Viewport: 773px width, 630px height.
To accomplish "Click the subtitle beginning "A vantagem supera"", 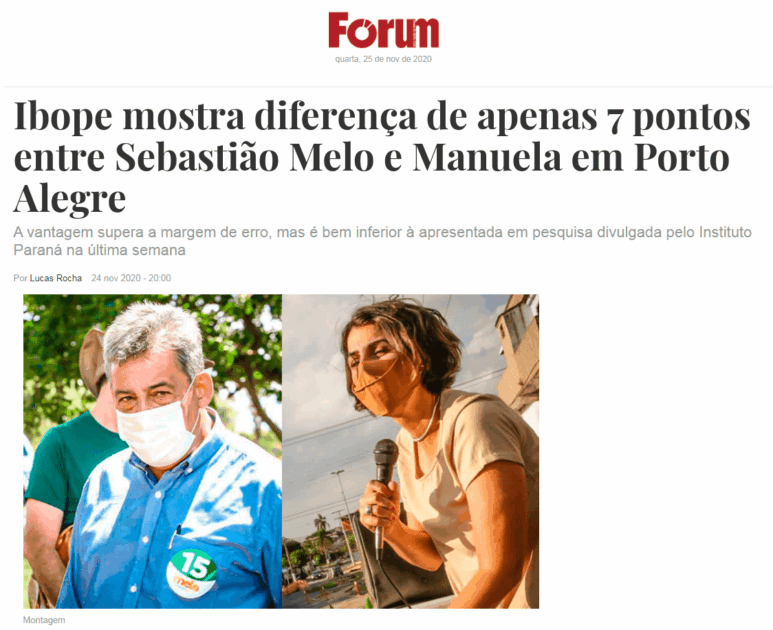I will pos(383,241).
